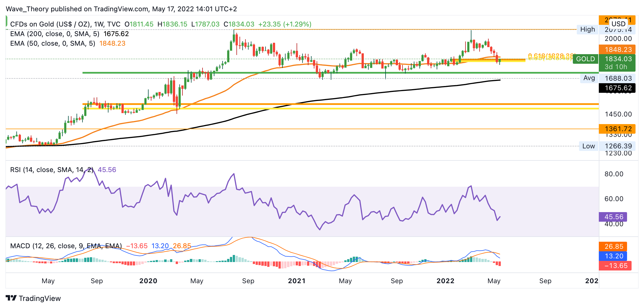Click the CFDs on Gold symbol title

click(65, 24)
